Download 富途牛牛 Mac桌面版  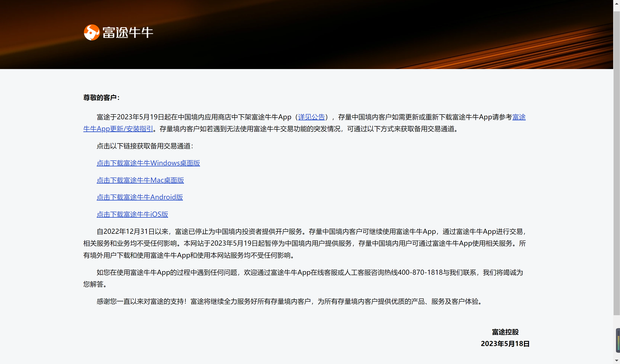tap(140, 180)
